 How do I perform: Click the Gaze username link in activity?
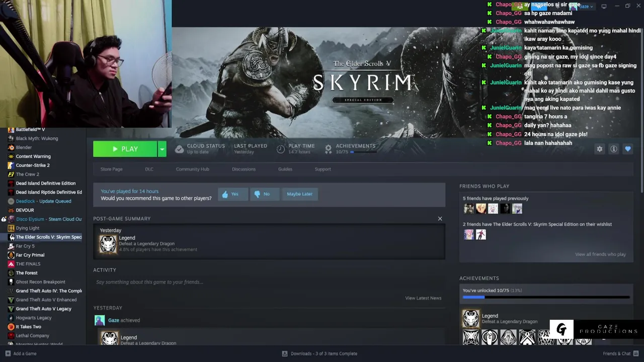click(114, 320)
